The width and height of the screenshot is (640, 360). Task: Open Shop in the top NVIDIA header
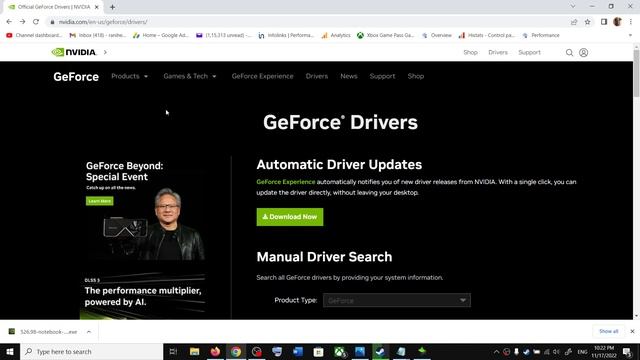(x=470, y=53)
